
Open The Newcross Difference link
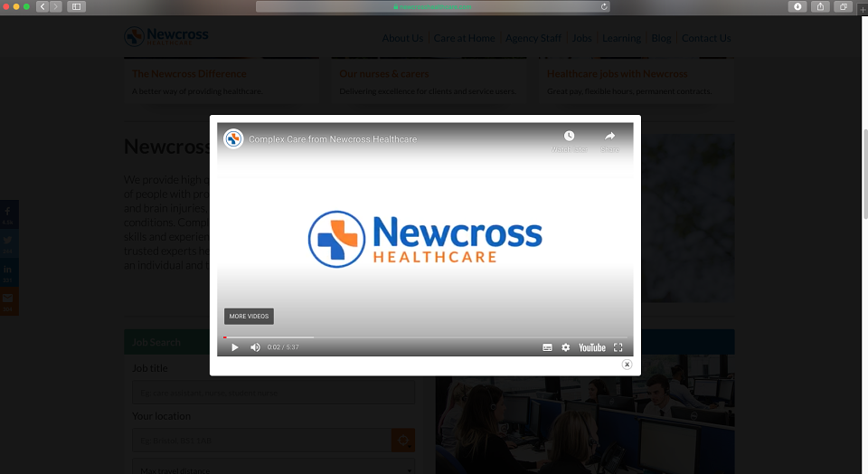pyautogui.click(x=189, y=73)
